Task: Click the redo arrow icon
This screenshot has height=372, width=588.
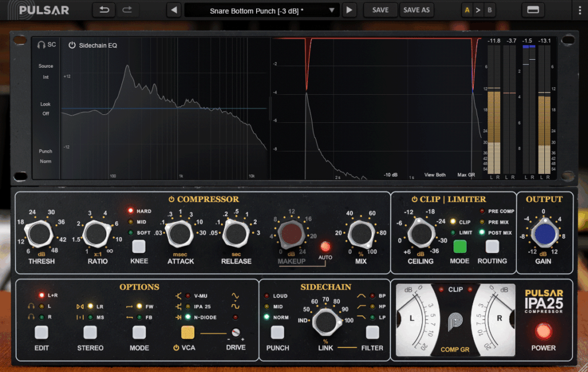Action: 127,10
